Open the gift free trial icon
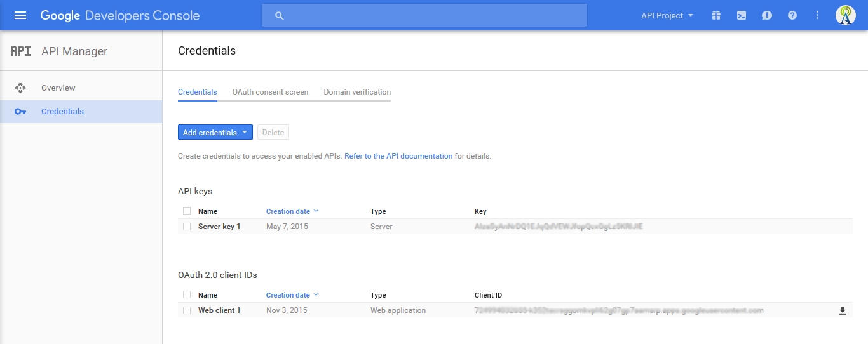868x344 pixels. (x=716, y=15)
